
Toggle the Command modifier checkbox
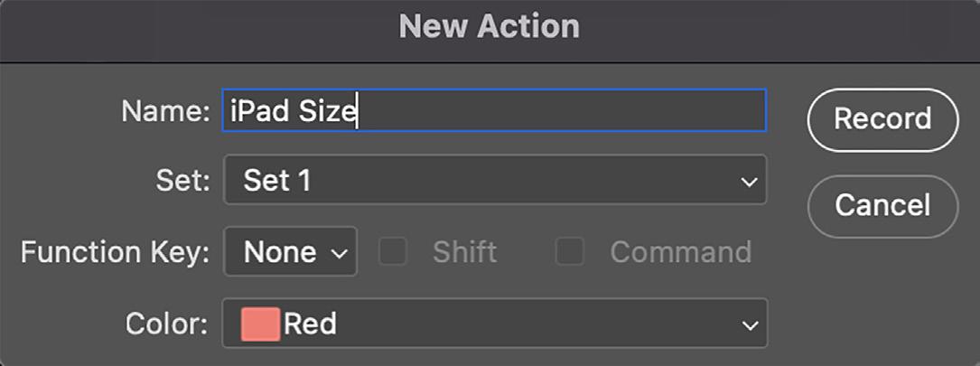[570, 252]
